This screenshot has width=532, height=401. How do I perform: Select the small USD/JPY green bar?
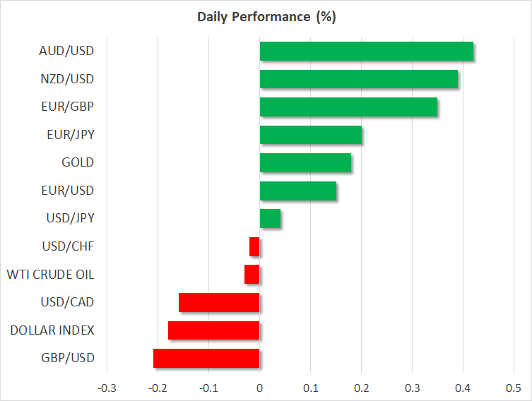(x=270, y=219)
